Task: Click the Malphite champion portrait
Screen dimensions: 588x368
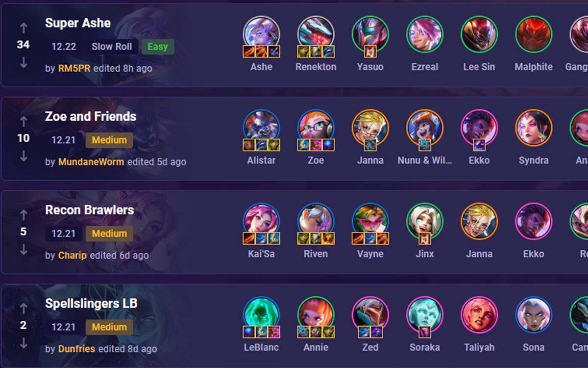Action: coord(534,34)
